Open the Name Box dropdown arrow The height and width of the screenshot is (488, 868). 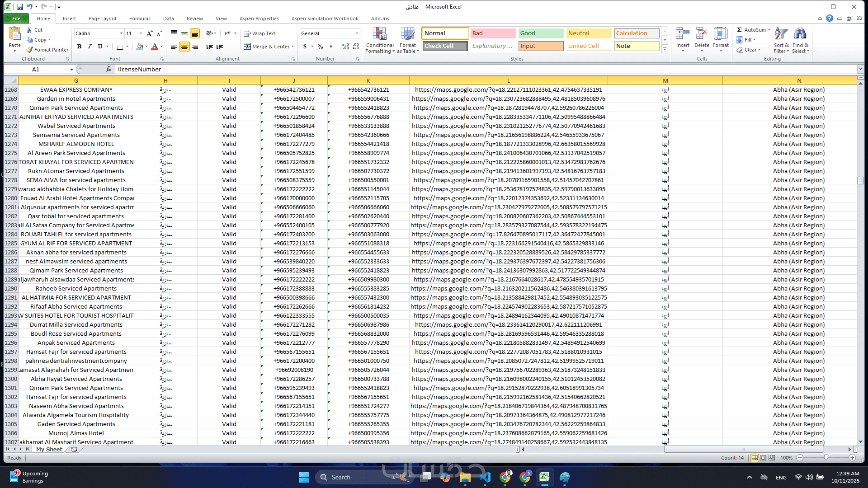tap(71, 70)
